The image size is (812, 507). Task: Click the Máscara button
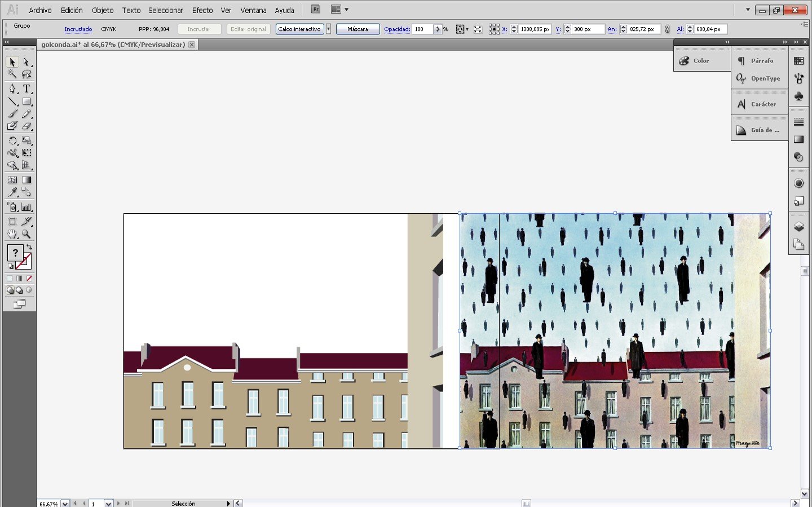click(358, 29)
